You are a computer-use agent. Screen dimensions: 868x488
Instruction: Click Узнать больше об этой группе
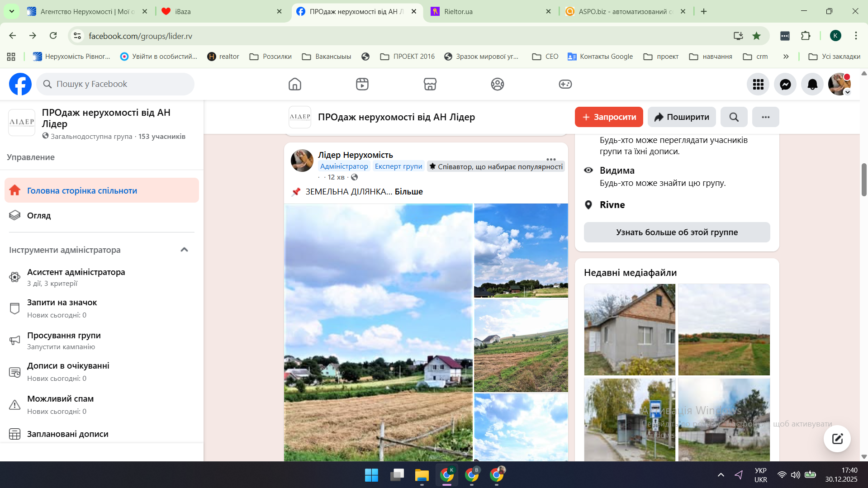coord(677,232)
